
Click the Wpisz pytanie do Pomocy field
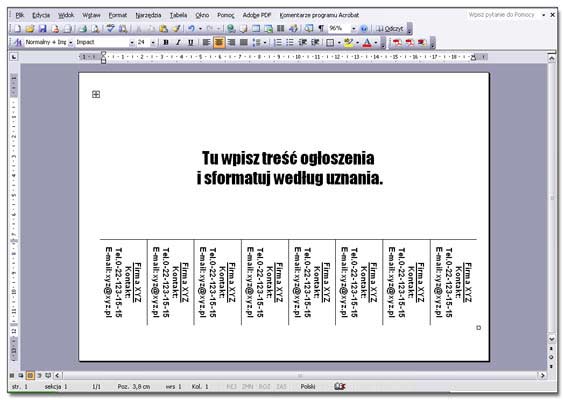501,15
